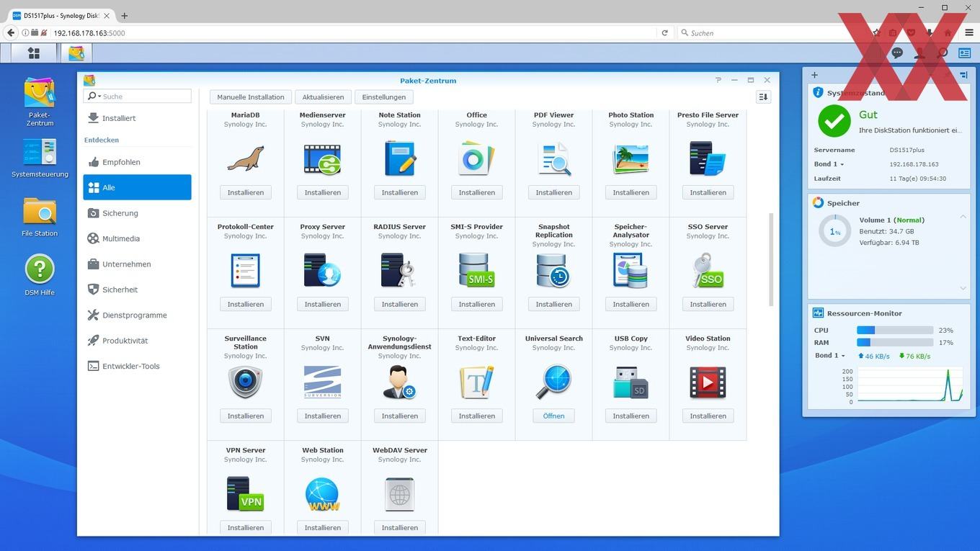Open File Station desktop shortcut
980x551 pixels.
coord(40,217)
